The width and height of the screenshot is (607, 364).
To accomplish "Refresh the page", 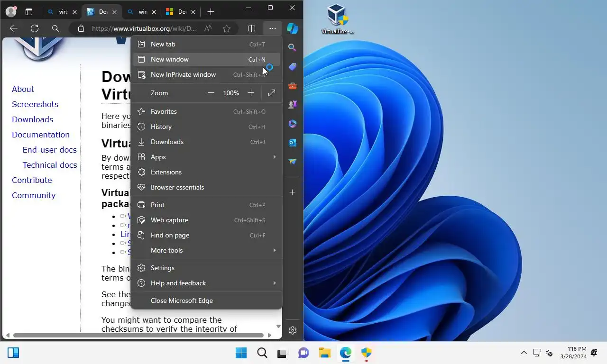I will click(x=35, y=28).
